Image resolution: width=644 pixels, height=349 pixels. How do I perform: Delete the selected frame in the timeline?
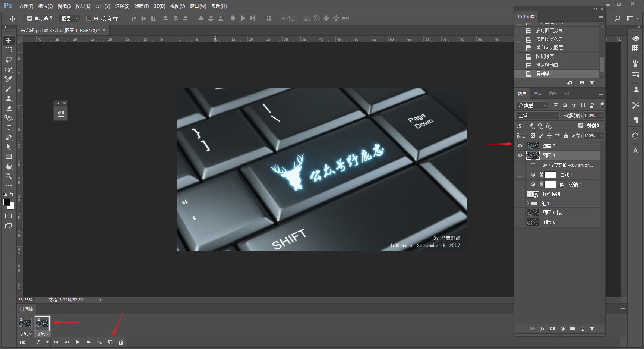click(121, 342)
